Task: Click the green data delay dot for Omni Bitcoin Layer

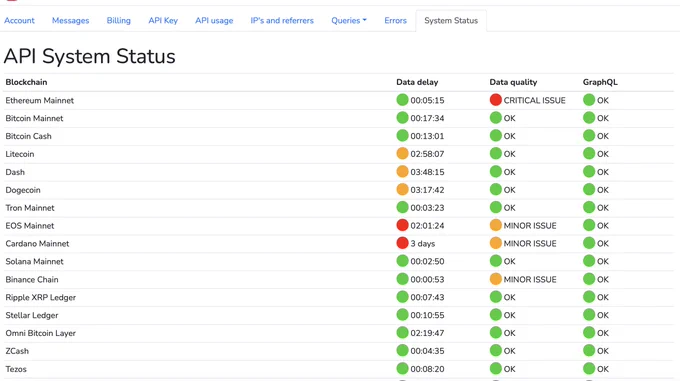Action: point(402,333)
